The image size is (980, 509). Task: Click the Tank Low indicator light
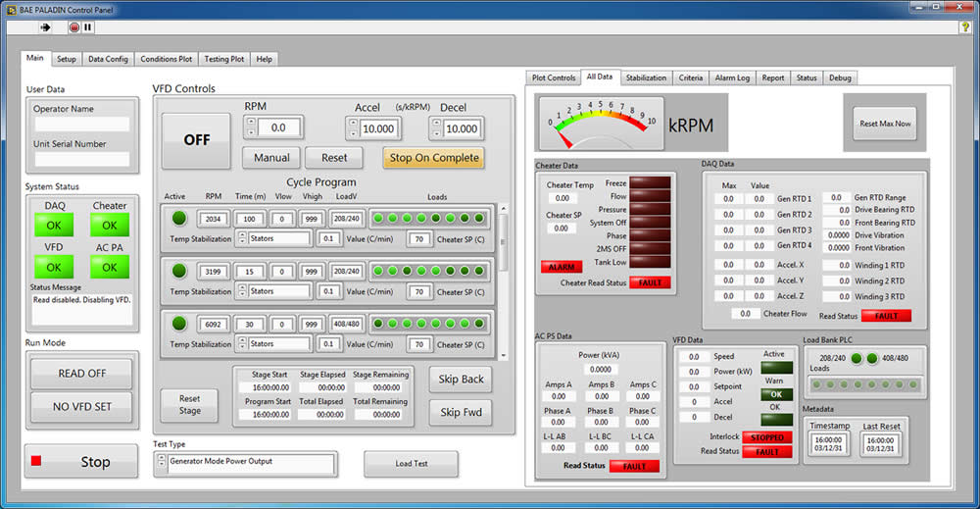point(650,262)
